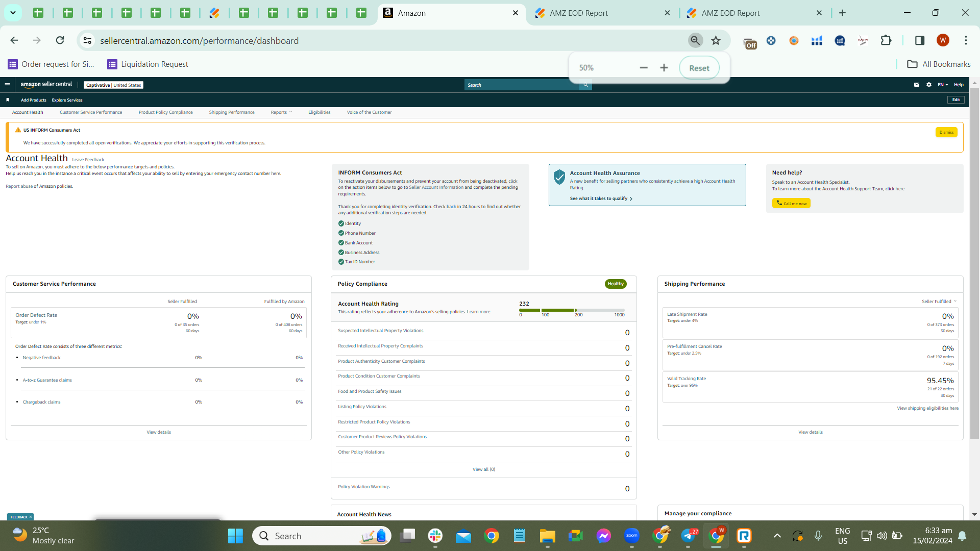980x551 pixels.
Task: Open the Voice of the Customer tab
Action: (369, 112)
